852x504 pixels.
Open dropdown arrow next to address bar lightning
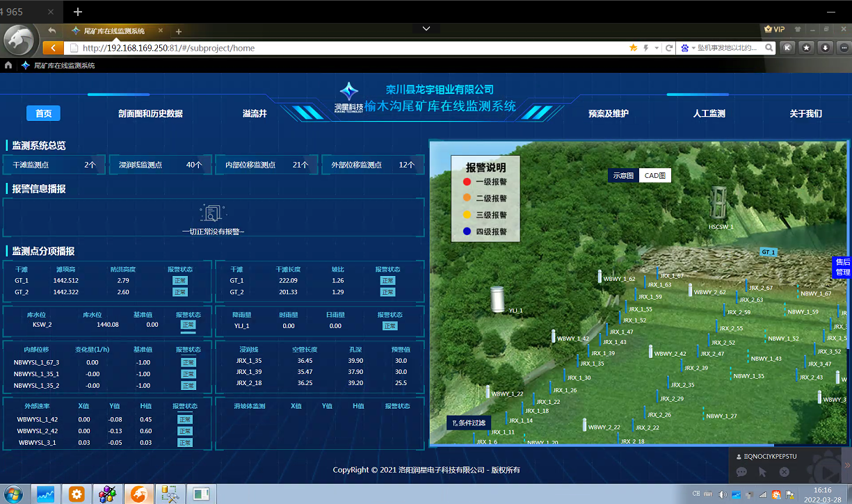(x=656, y=48)
